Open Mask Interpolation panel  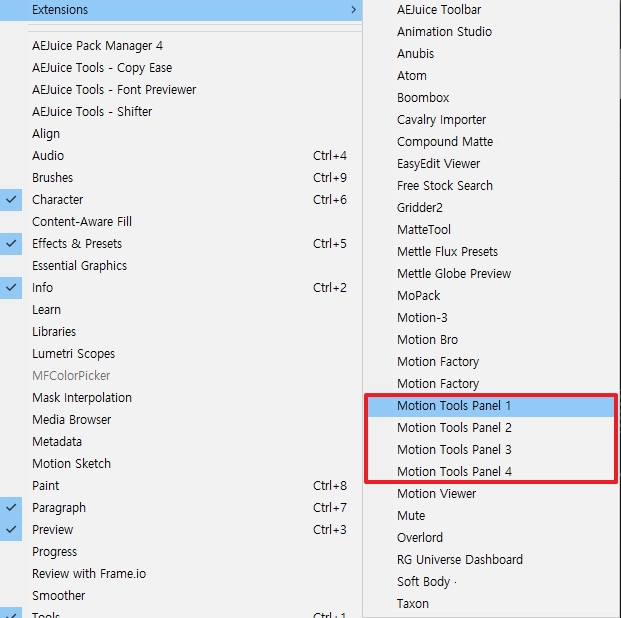[x=82, y=398]
